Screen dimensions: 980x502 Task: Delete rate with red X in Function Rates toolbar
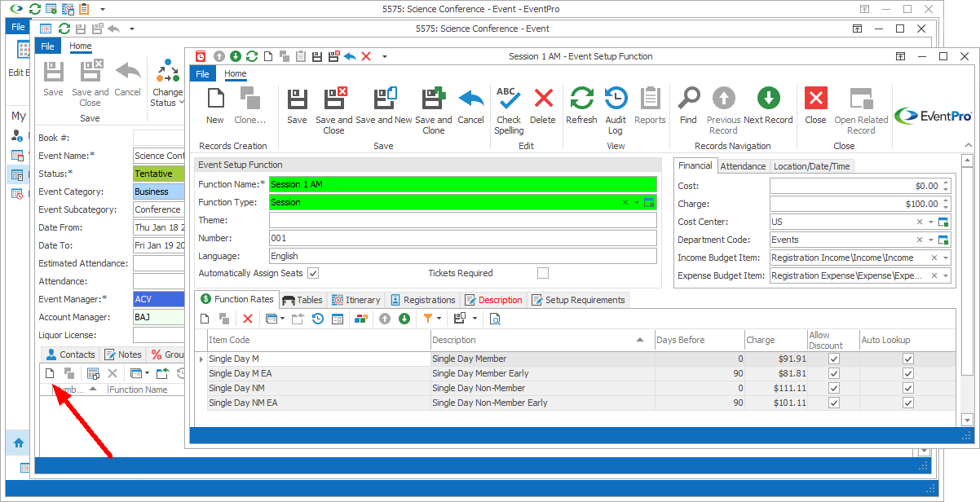click(248, 319)
